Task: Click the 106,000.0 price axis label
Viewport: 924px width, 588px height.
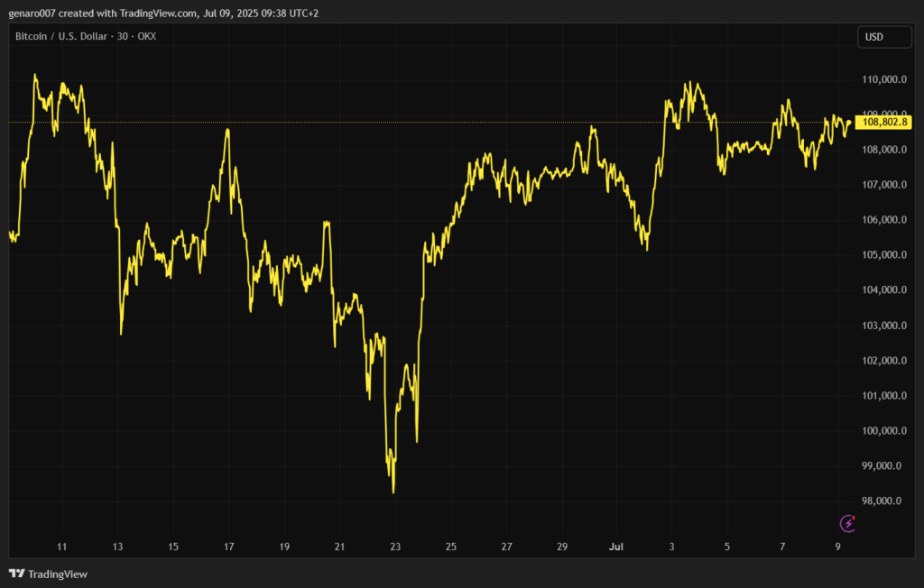Action: 884,220
